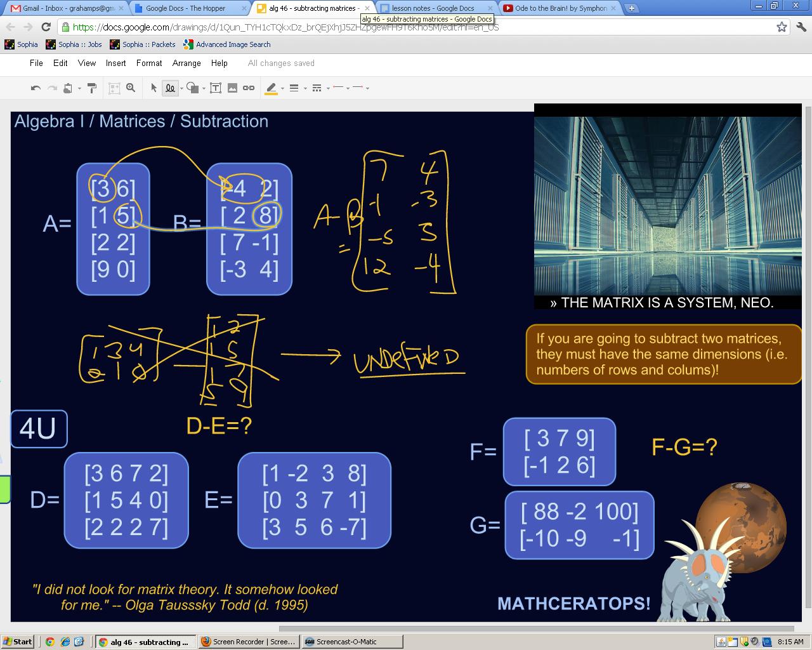Open the Screencast-O-Matic taskbar item
Screen dimensions: 812x650
(352, 642)
